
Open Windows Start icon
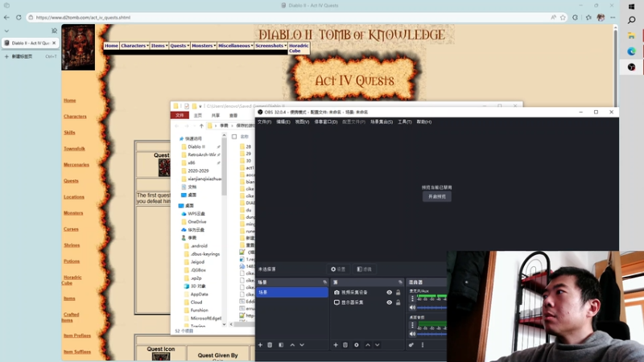click(632, 6)
